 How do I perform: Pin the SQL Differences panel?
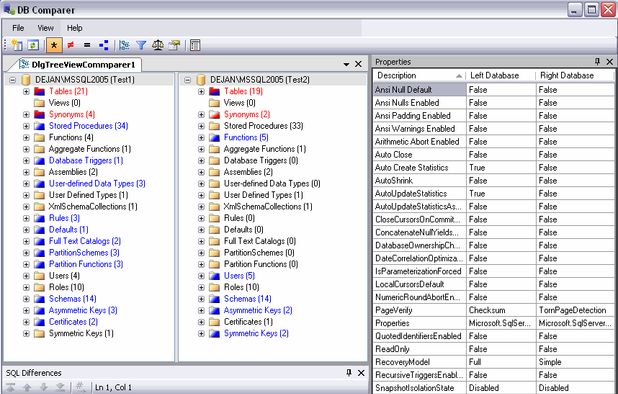pos(349,372)
